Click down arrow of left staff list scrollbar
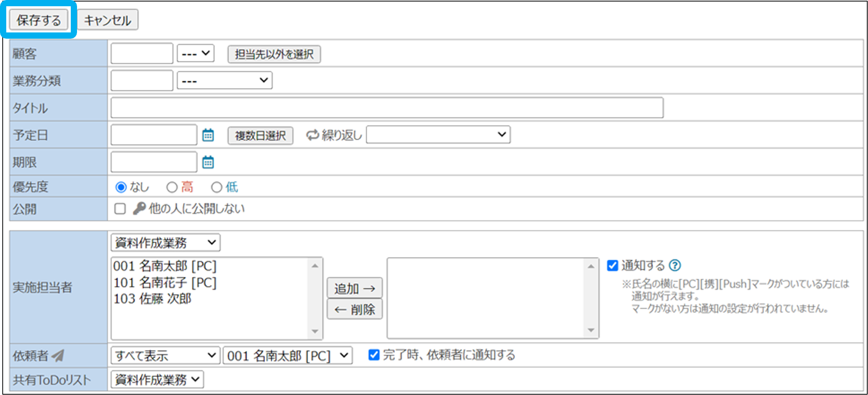Viewport: 868px width, 395px height. (x=315, y=331)
